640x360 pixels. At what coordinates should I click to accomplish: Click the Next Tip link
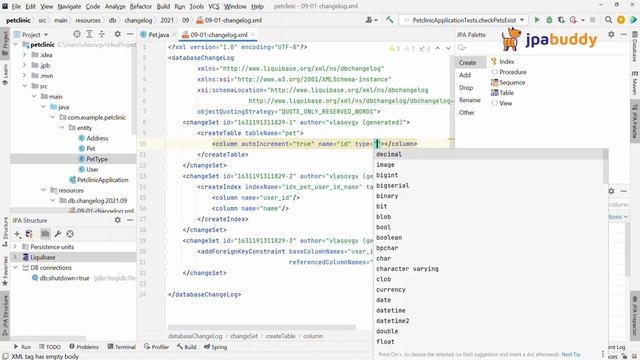tap(571, 355)
